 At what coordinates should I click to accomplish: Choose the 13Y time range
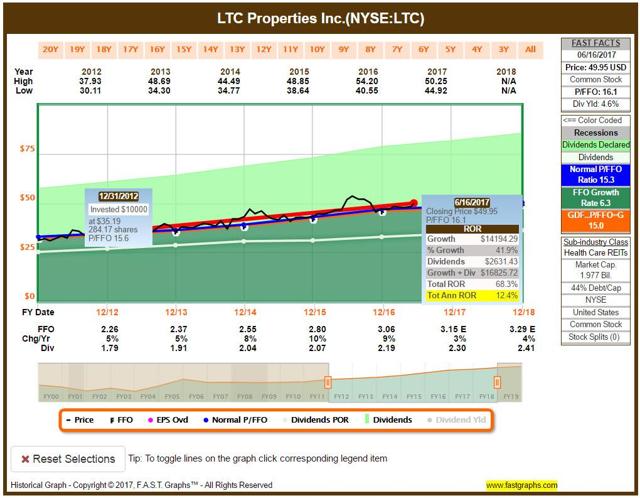point(237,50)
